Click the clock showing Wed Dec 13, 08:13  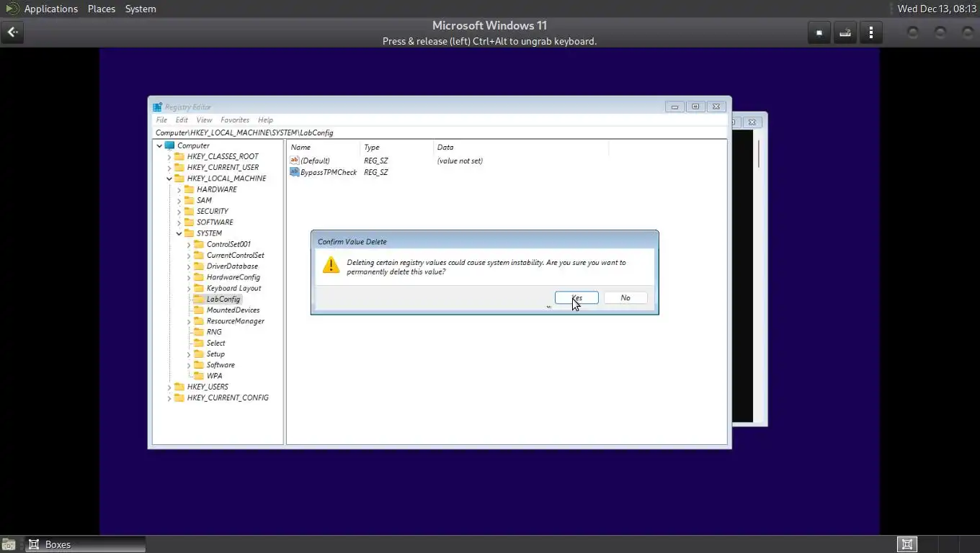coord(937,9)
